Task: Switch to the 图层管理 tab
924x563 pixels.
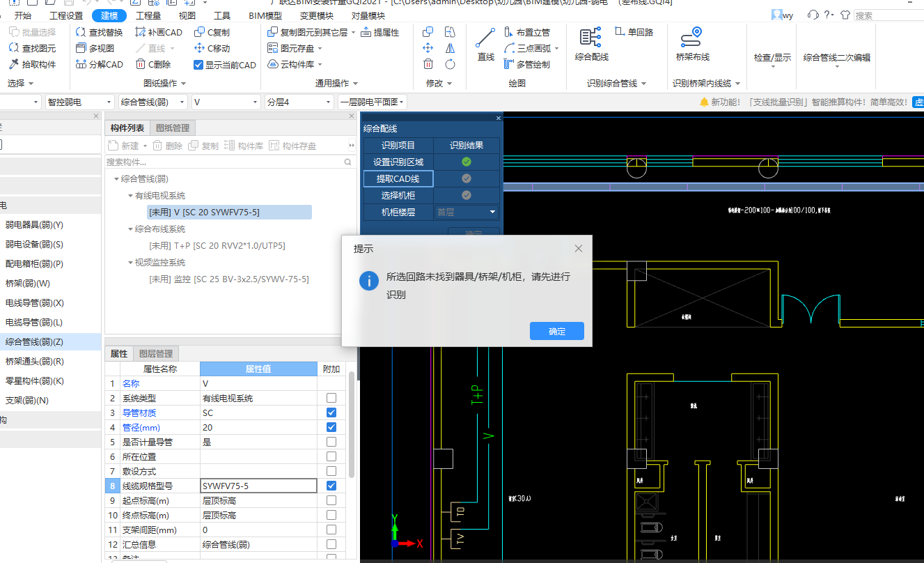Action: [x=156, y=353]
